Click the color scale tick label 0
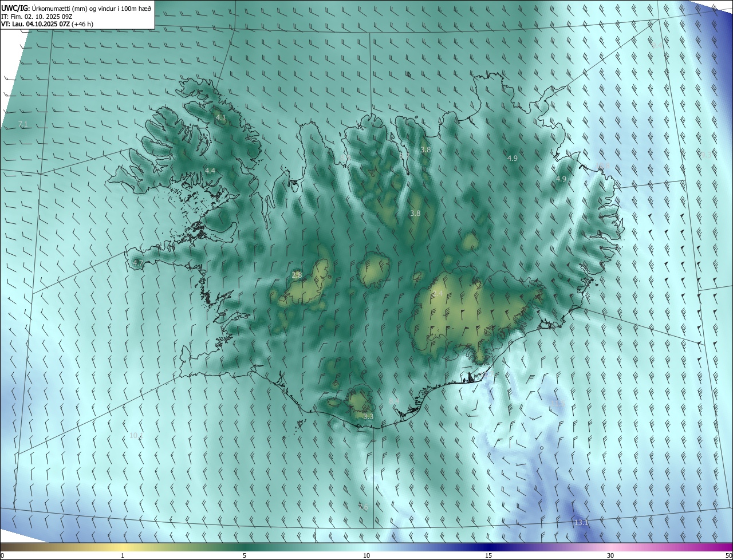733x560 pixels. (x=2, y=555)
